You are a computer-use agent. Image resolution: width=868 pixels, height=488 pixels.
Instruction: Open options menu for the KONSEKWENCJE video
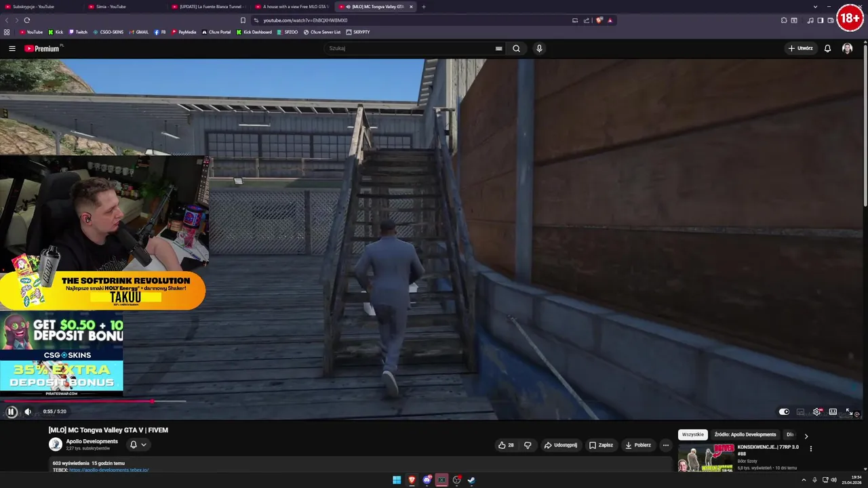810,449
